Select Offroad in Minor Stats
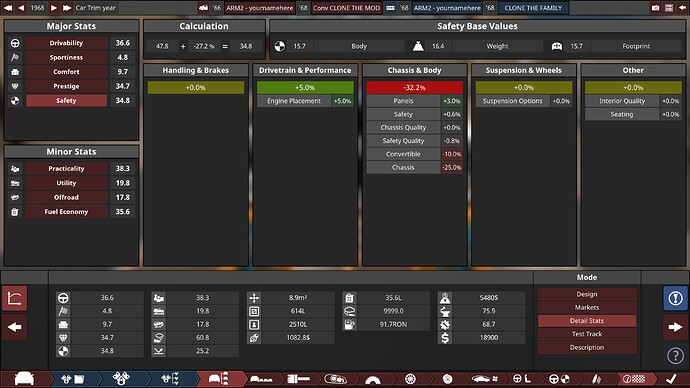 pyautogui.click(x=66, y=198)
